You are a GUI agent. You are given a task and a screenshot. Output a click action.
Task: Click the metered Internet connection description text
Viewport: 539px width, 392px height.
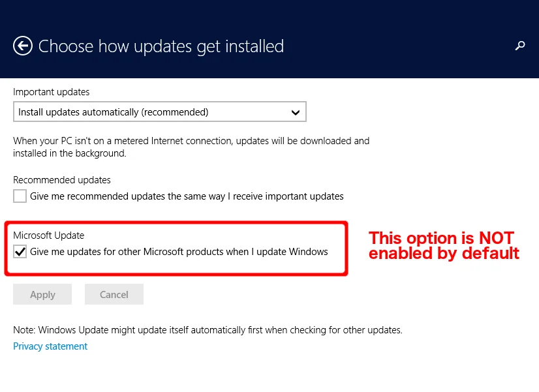point(191,147)
